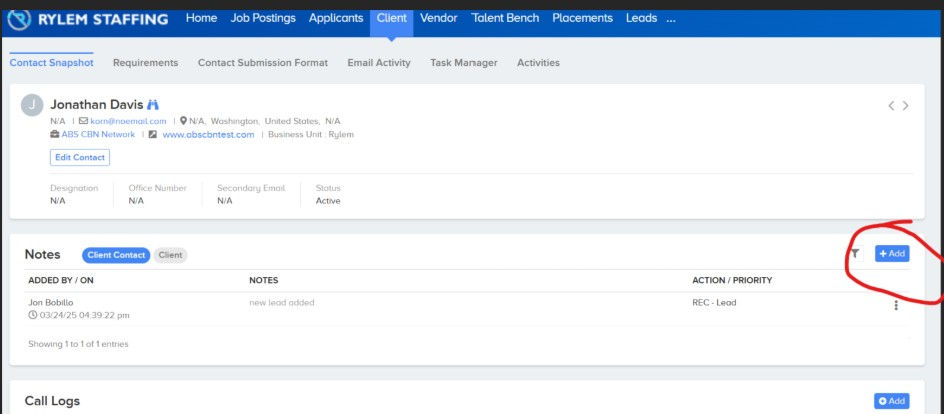Switch to the Requirements tab

146,63
